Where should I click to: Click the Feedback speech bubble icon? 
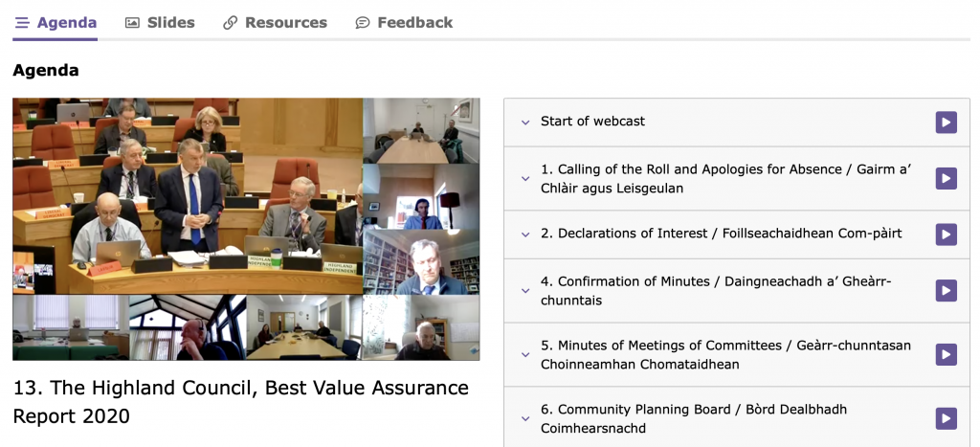363,23
